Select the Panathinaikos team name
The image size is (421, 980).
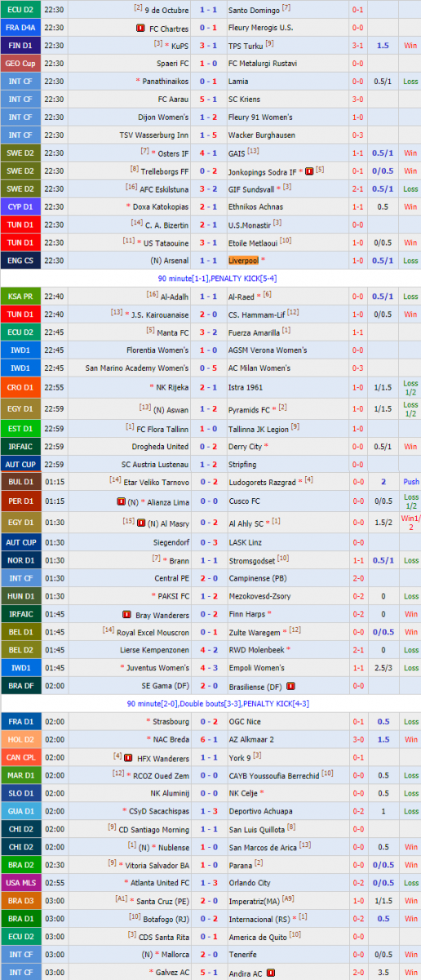point(166,82)
